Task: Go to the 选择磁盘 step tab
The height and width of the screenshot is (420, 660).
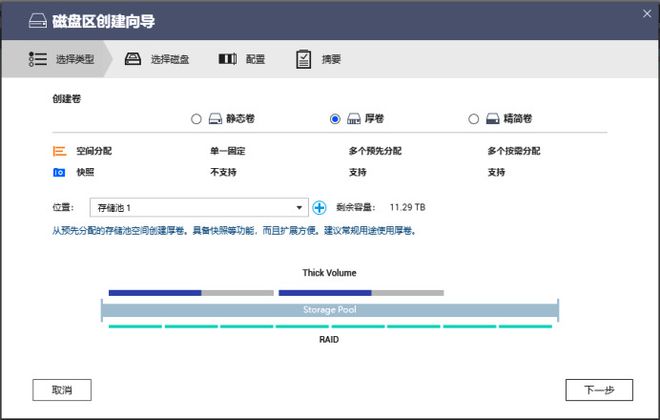Action: click(157, 59)
